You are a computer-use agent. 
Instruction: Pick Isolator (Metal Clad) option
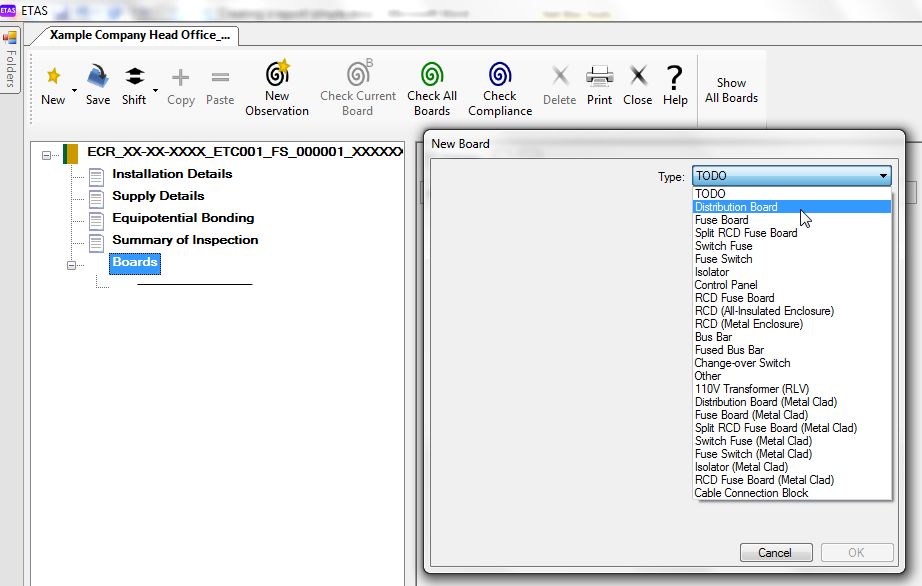coord(792,467)
